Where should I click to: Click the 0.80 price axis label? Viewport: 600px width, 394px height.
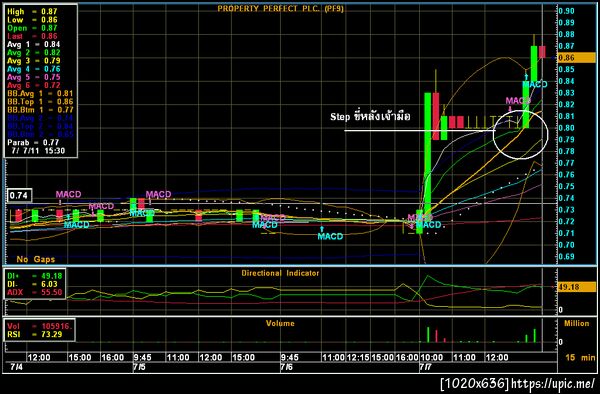(x=566, y=128)
